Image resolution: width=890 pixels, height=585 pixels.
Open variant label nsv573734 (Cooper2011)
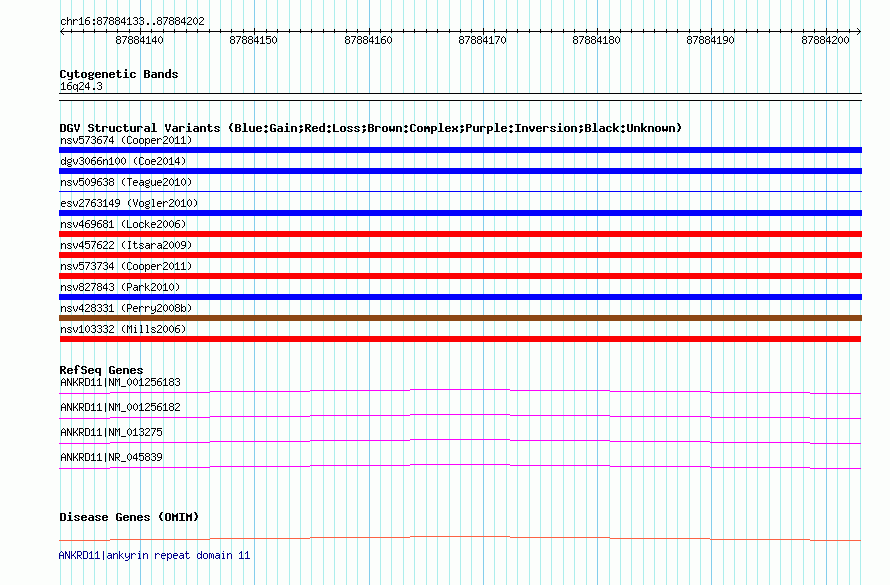126,266
